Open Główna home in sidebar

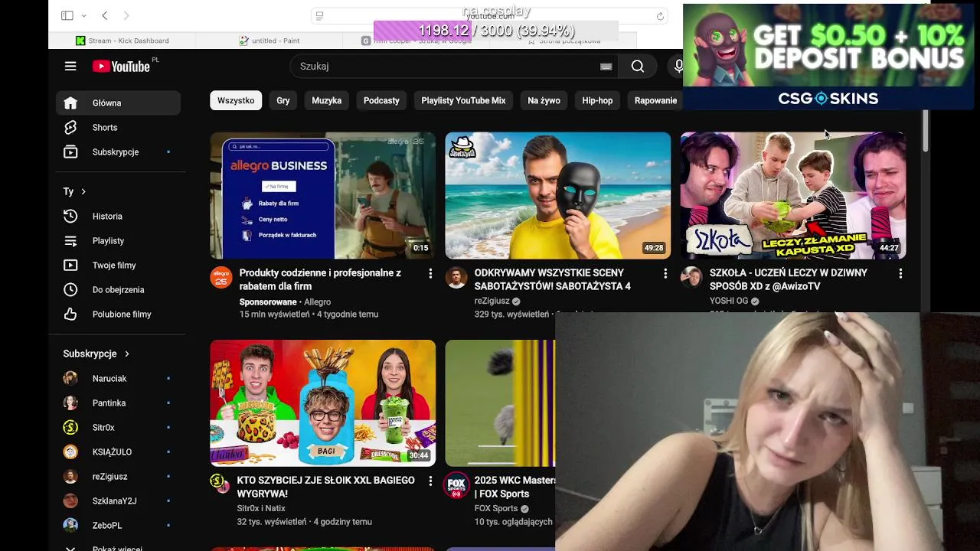tap(118, 103)
